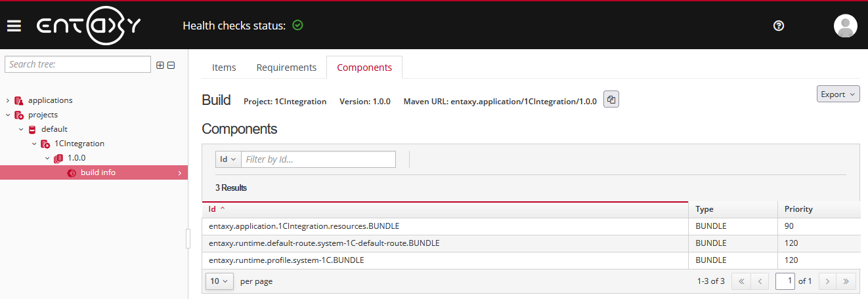Copy Maven URL to clipboard
Screen dimensions: 868x299
(x=611, y=100)
